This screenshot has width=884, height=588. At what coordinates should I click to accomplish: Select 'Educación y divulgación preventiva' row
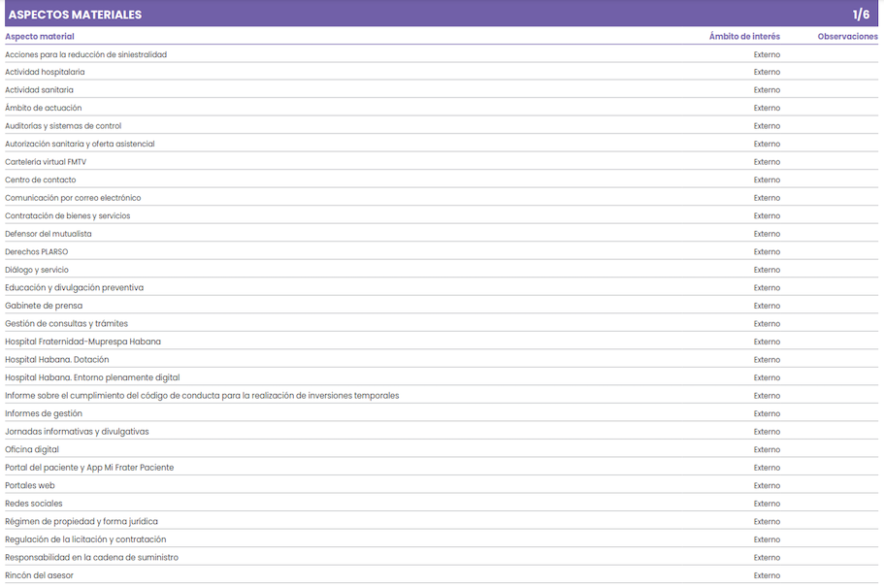442,287
